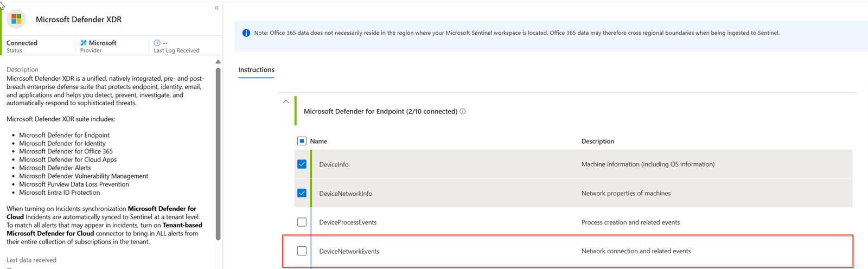Open the Instructions tab
This screenshot has width=868, height=269.
pyautogui.click(x=256, y=70)
